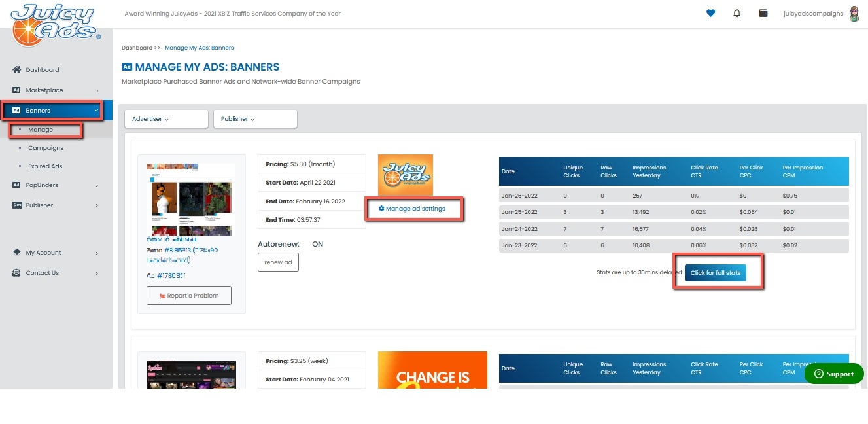Click flag icon in Report a Problem
This screenshot has width=868, height=424.
pyautogui.click(x=162, y=296)
